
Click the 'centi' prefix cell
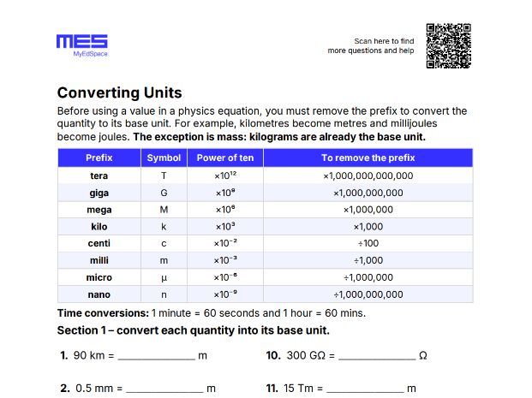(x=99, y=243)
